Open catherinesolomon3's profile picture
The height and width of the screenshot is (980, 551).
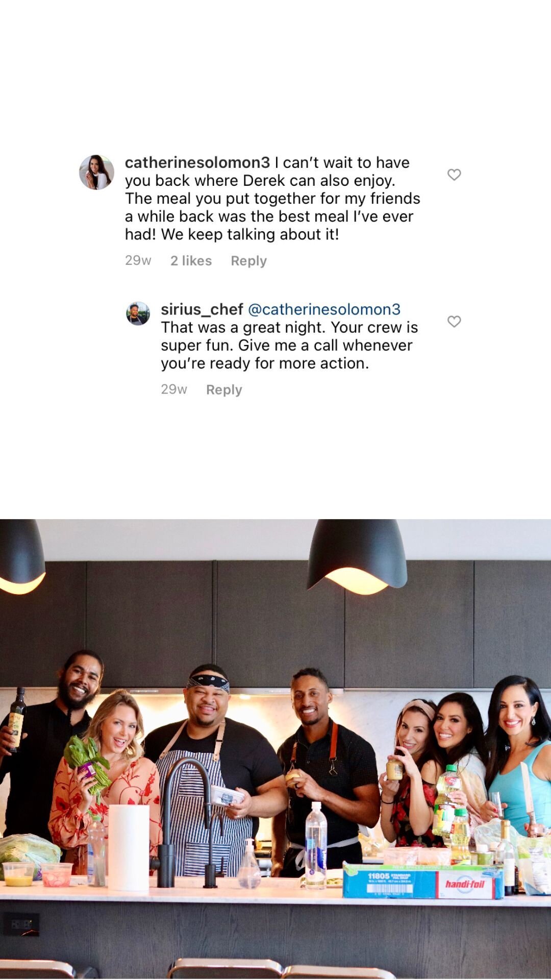point(96,172)
